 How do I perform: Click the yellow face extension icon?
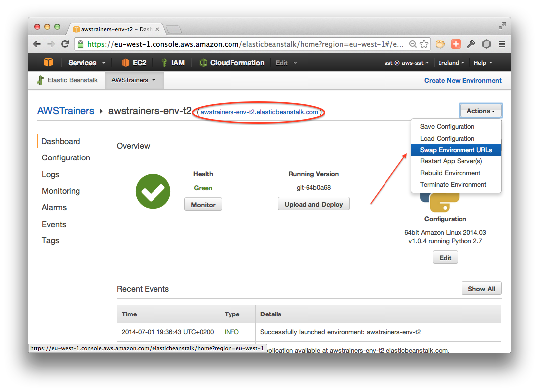[440, 44]
